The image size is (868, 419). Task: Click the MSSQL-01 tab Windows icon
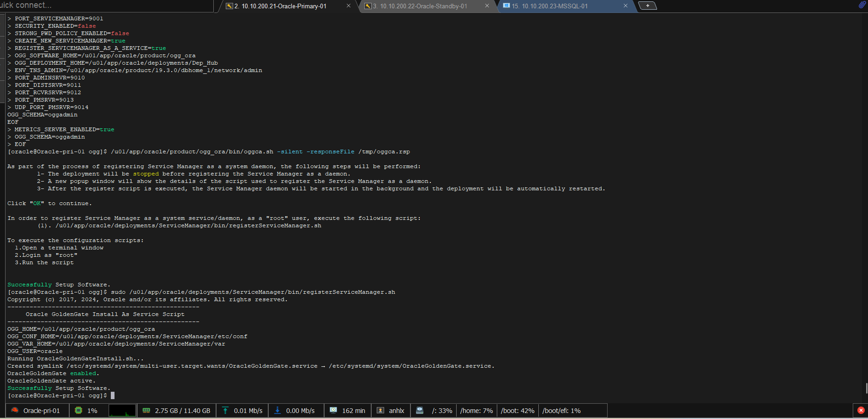point(506,6)
